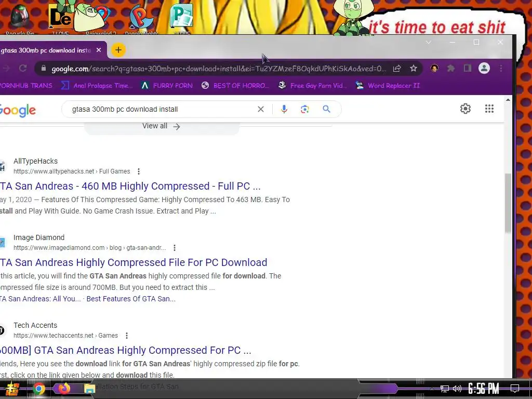Open Google quick settings gear
This screenshot has width=532, height=399.
click(x=465, y=109)
